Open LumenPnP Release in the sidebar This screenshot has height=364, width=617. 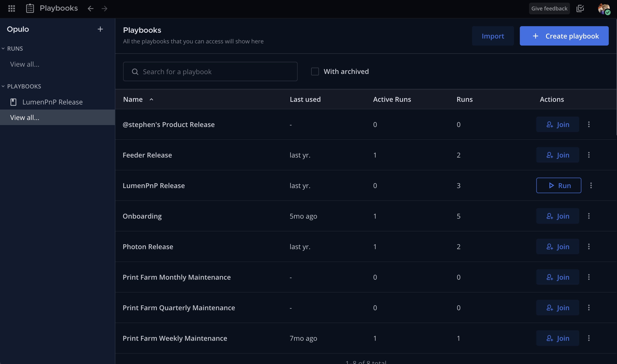pos(52,102)
